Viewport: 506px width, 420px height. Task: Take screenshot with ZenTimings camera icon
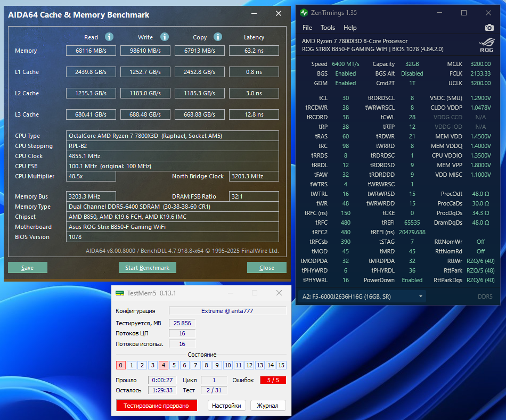(489, 28)
